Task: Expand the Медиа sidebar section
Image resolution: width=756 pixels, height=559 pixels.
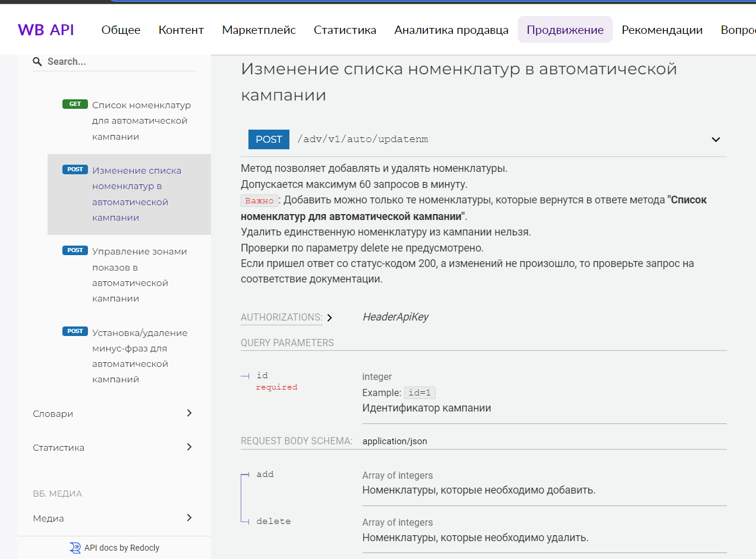Action: [189, 518]
